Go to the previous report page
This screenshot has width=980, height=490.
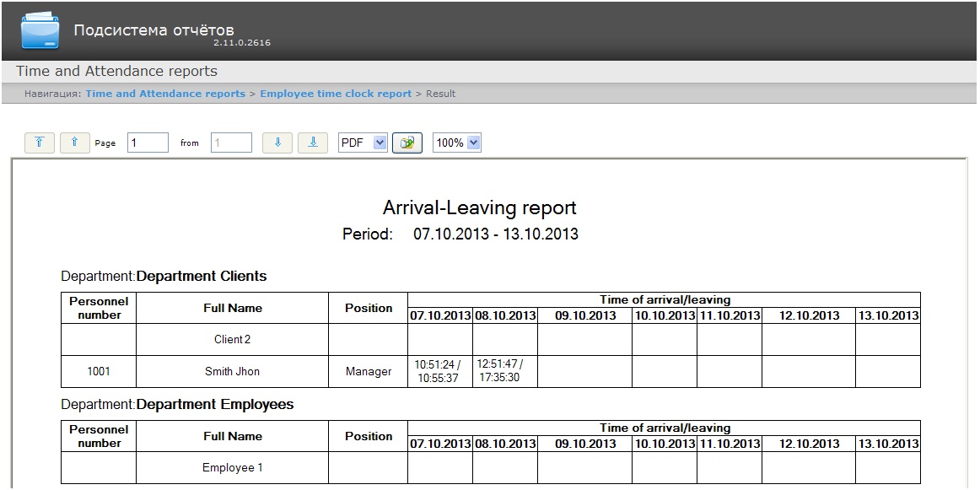click(74, 143)
